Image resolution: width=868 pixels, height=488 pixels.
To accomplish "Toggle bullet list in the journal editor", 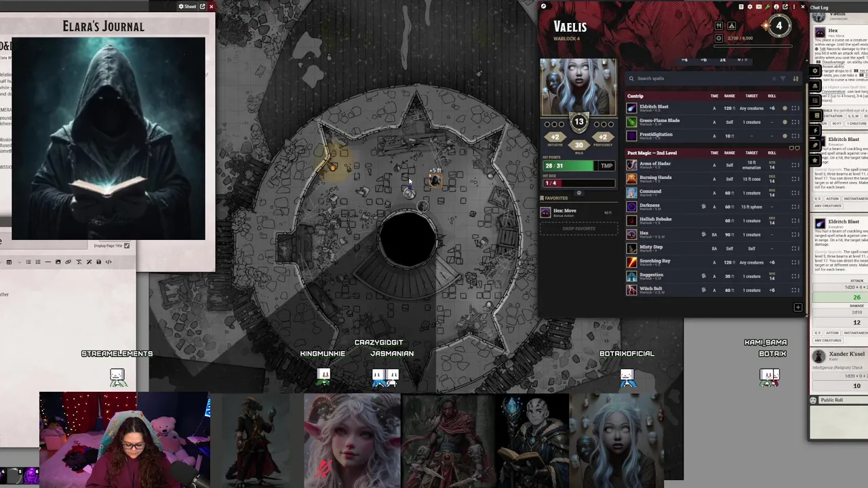I will tap(28, 262).
